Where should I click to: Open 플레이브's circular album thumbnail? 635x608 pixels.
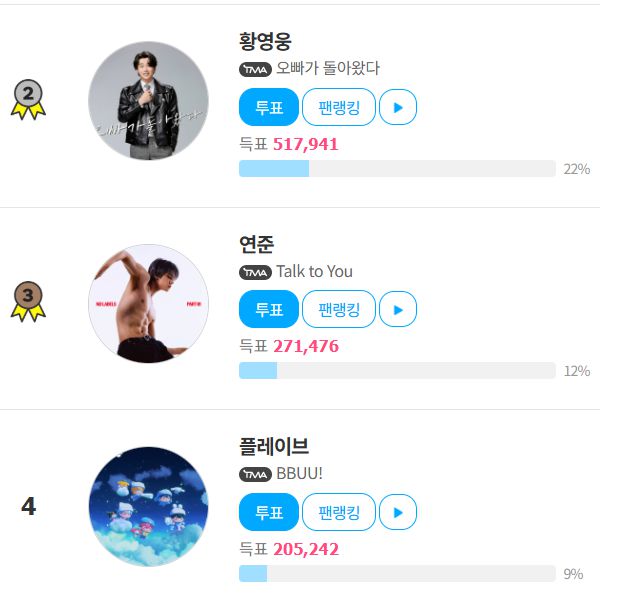pyautogui.click(x=148, y=506)
